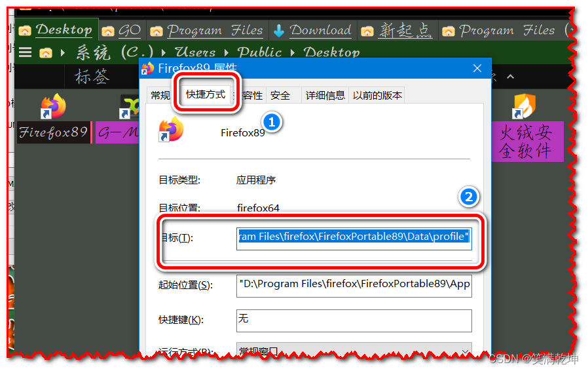Open the 运行方式 dropdown

354,350
